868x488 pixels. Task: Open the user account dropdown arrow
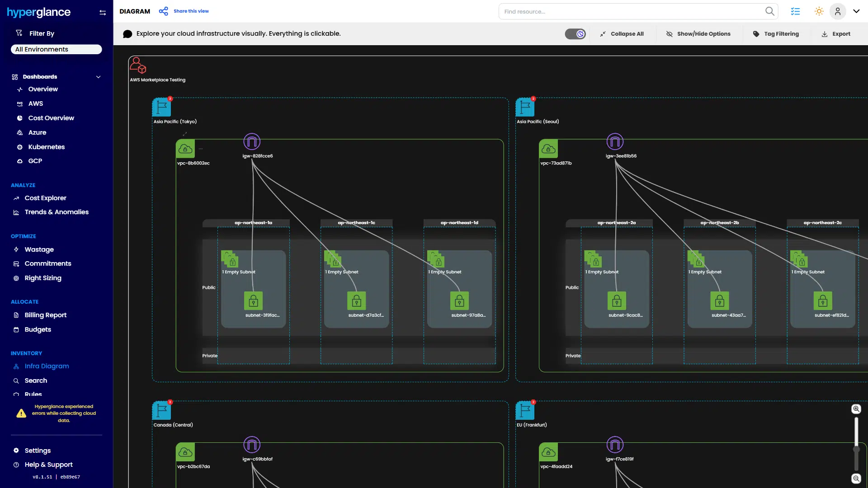856,11
